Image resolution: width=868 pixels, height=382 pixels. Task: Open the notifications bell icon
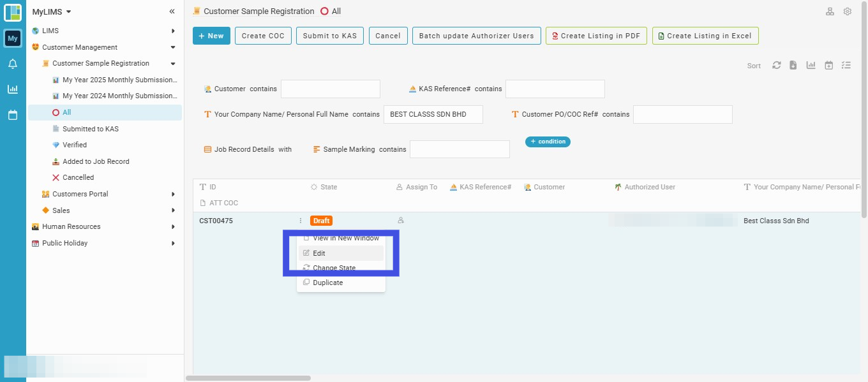pyautogui.click(x=13, y=64)
